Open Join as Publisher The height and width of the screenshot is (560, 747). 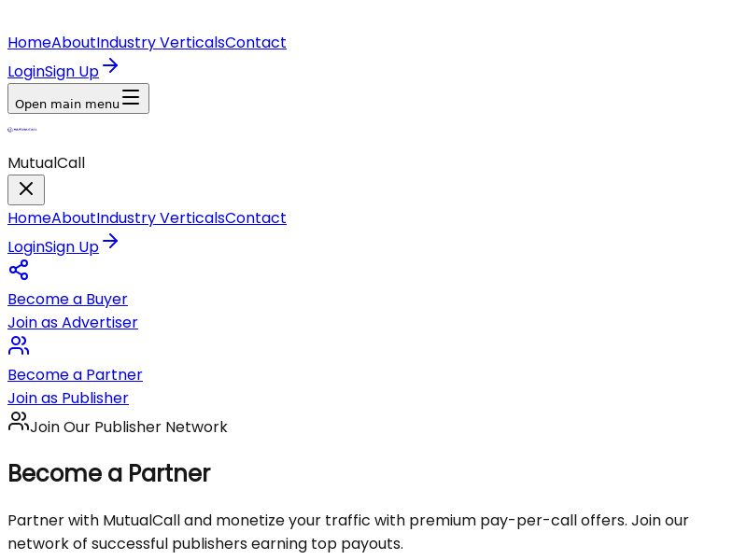67,398
